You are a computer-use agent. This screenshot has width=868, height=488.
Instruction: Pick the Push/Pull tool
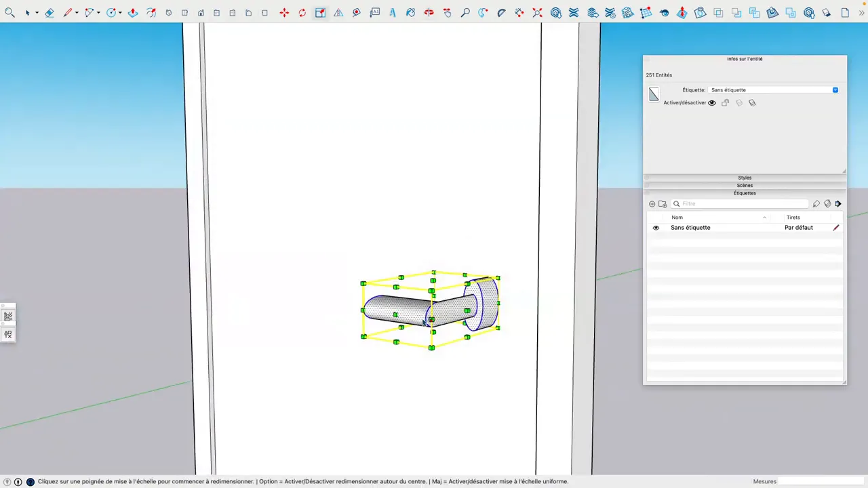[133, 12]
